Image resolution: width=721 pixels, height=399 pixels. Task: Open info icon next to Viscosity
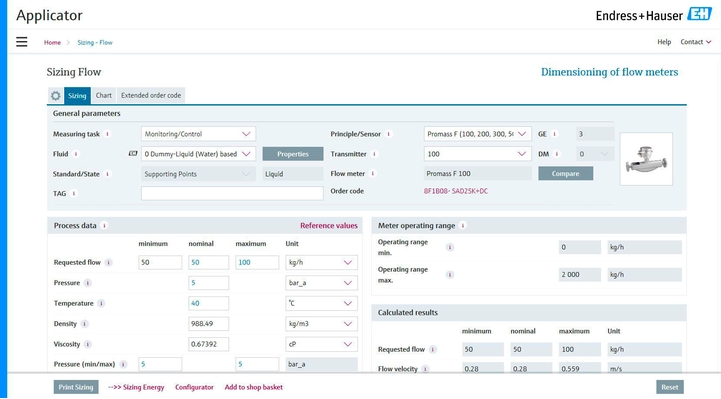88,344
